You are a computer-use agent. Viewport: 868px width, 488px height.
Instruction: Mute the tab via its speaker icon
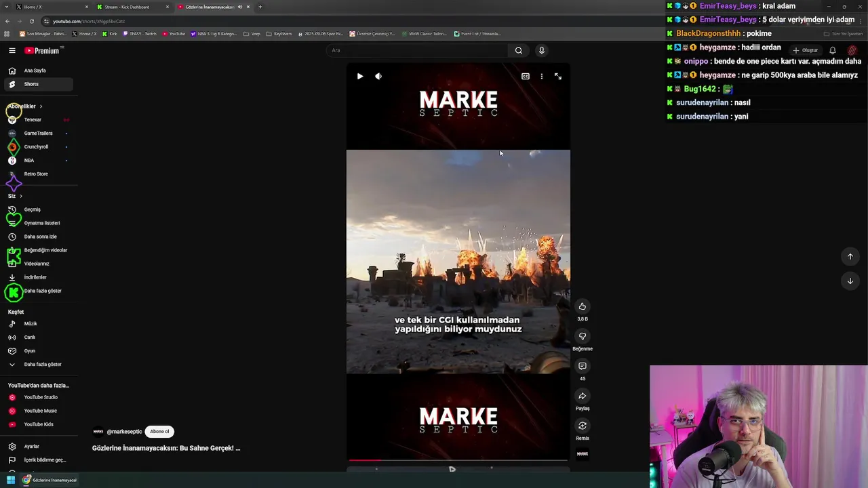pos(239,7)
